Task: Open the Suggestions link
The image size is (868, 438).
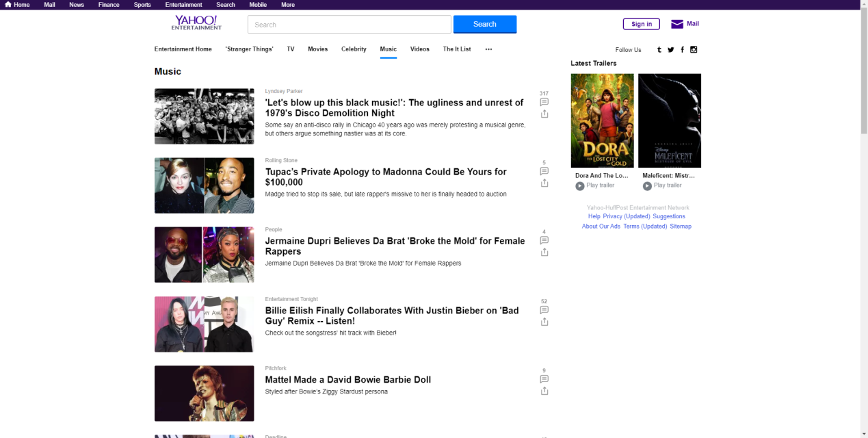Action: 669,216
